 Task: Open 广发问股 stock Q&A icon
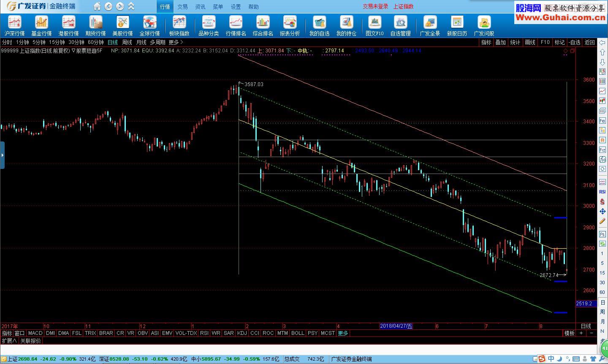click(x=484, y=26)
